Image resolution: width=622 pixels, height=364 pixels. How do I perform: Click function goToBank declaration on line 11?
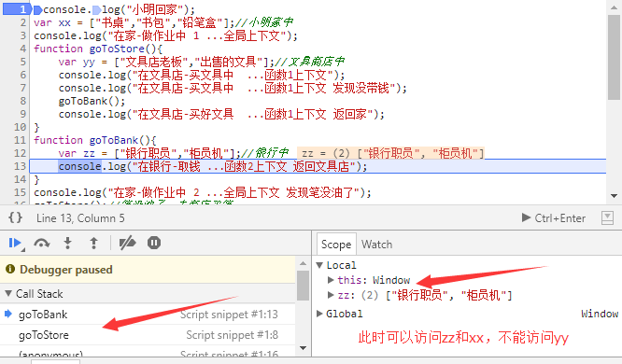coord(95,140)
